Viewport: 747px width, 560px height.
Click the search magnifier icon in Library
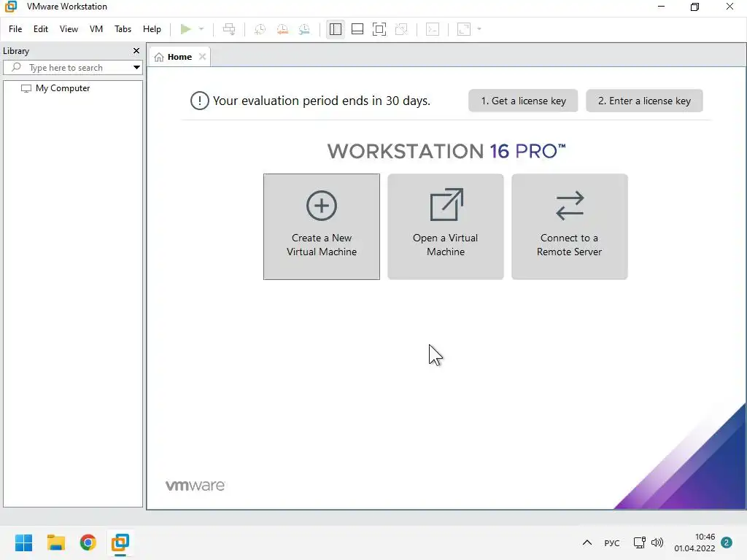(16, 67)
